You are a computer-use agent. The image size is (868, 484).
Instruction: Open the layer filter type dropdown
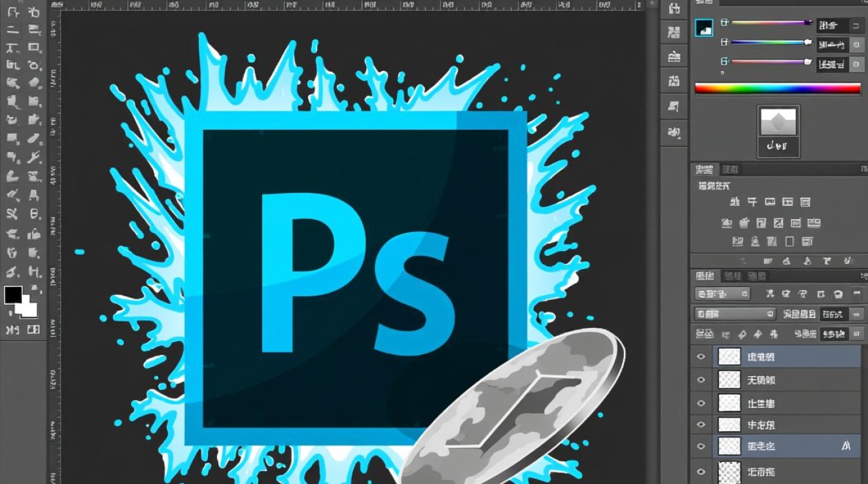click(722, 294)
